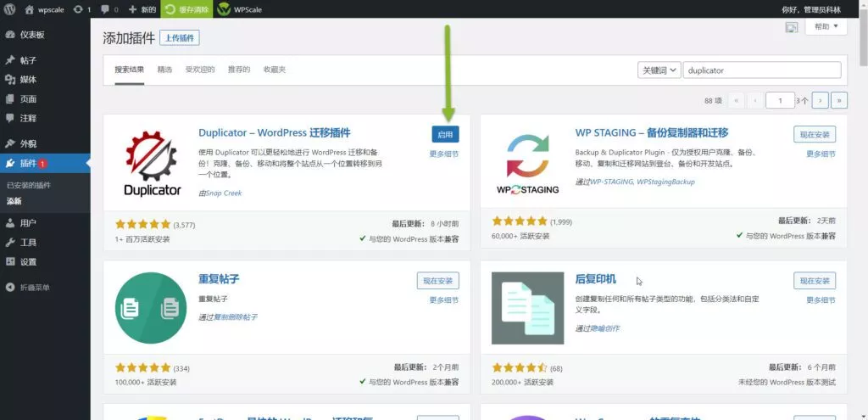Open the 重复帖子 plugin title link
The width and height of the screenshot is (868, 420).
click(x=219, y=278)
